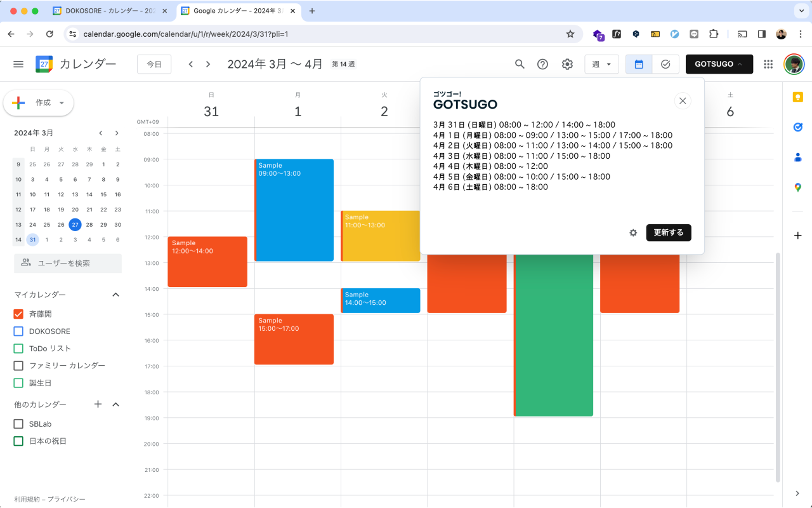Open orange Sample 15:00〜17:00 event

pos(294,339)
